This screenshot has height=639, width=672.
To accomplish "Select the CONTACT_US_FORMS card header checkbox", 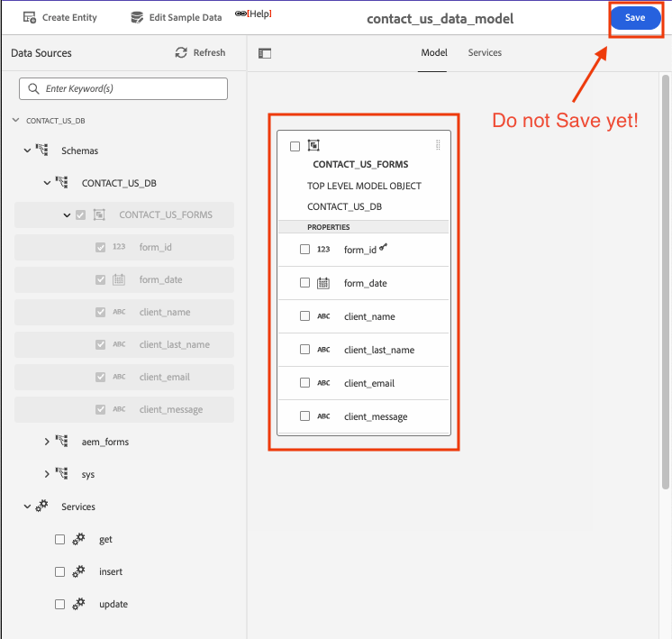I will (x=295, y=146).
